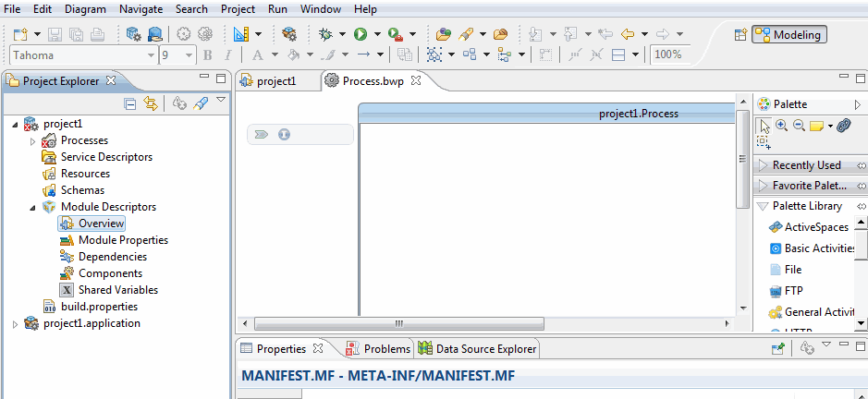This screenshot has height=399, width=868.
Task: Click the yellow Back arrow icon
Action: click(x=627, y=34)
